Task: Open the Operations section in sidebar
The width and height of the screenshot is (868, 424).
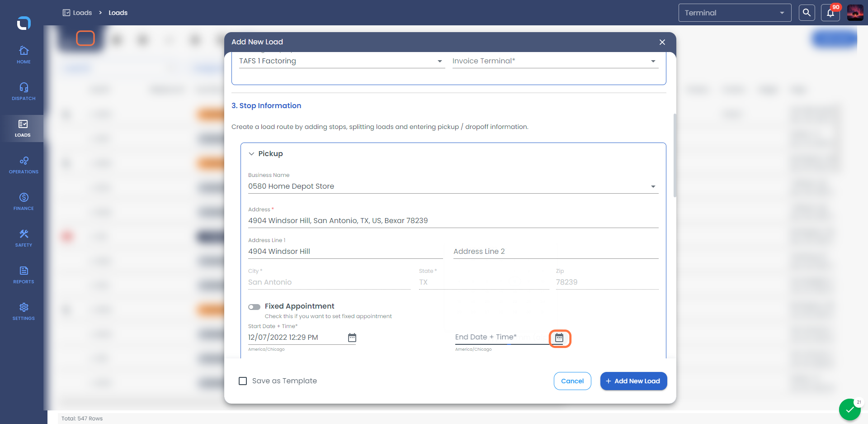Action: pos(24,165)
